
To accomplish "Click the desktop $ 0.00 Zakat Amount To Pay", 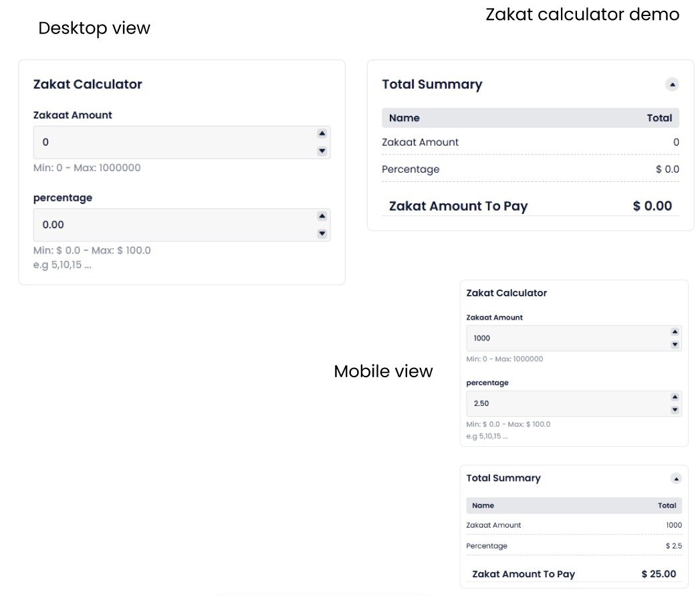I will click(652, 206).
